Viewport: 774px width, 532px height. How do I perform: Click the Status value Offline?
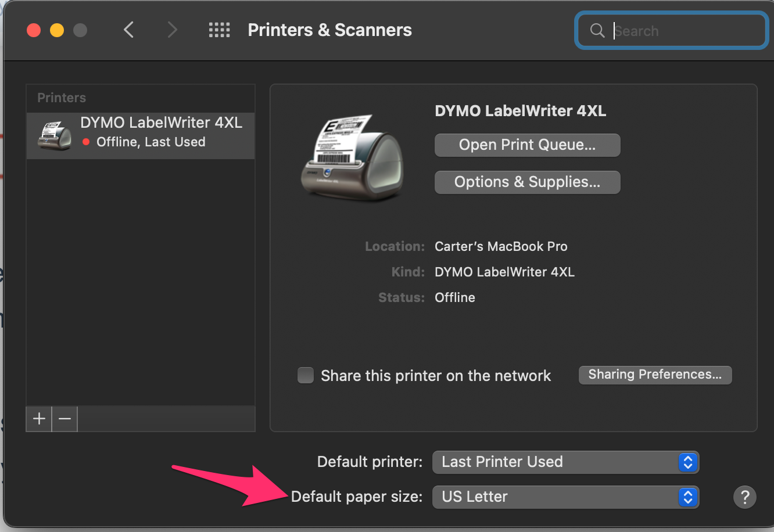455,297
